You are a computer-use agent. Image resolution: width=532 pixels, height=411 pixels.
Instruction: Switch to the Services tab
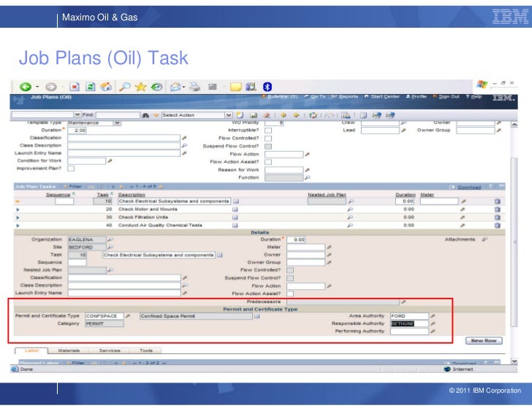coord(110,350)
